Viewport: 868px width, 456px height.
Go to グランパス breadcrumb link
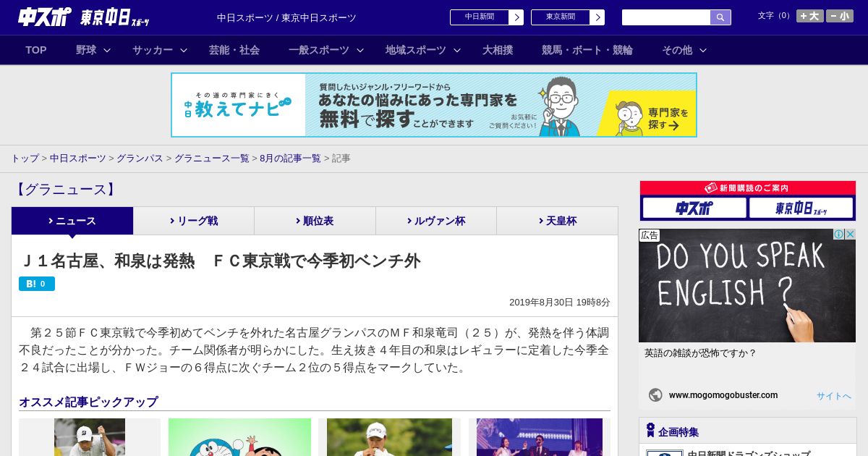click(x=140, y=159)
